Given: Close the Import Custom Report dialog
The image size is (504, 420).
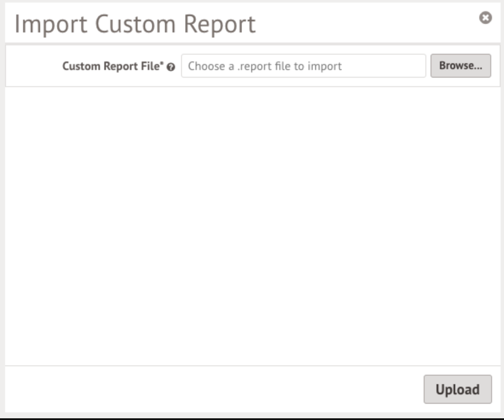Looking at the screenshot, I should click(485, 17).
